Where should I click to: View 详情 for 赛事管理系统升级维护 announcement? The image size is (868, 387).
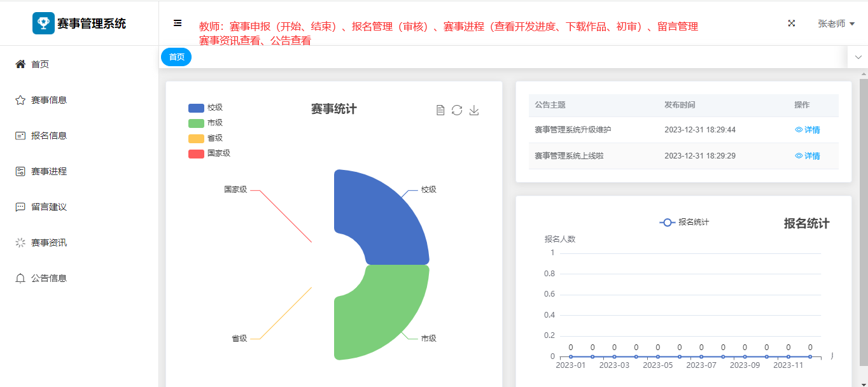808,130
